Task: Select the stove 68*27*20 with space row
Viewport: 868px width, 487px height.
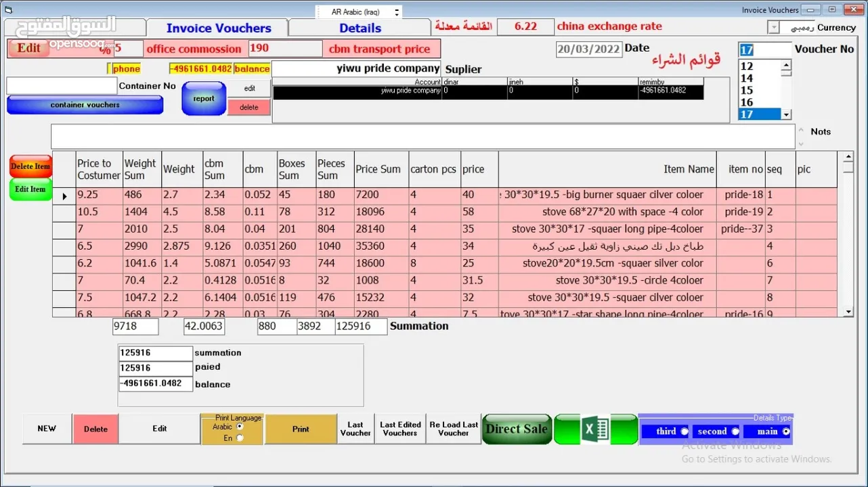Action: pos(445,212)
